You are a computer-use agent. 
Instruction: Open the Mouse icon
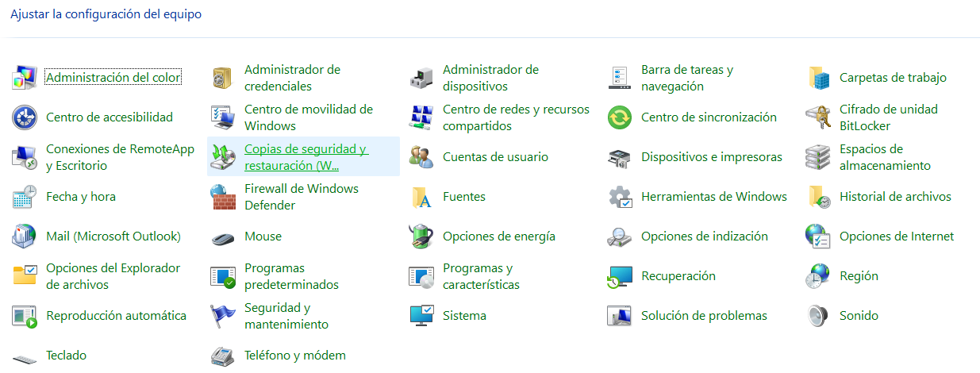[x=223, y=236]
